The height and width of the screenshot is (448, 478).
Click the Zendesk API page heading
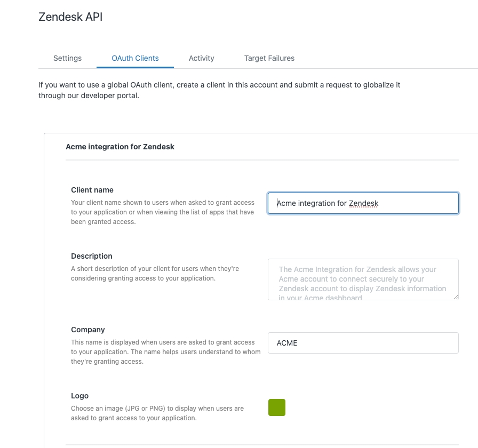[x=70, y=17]
